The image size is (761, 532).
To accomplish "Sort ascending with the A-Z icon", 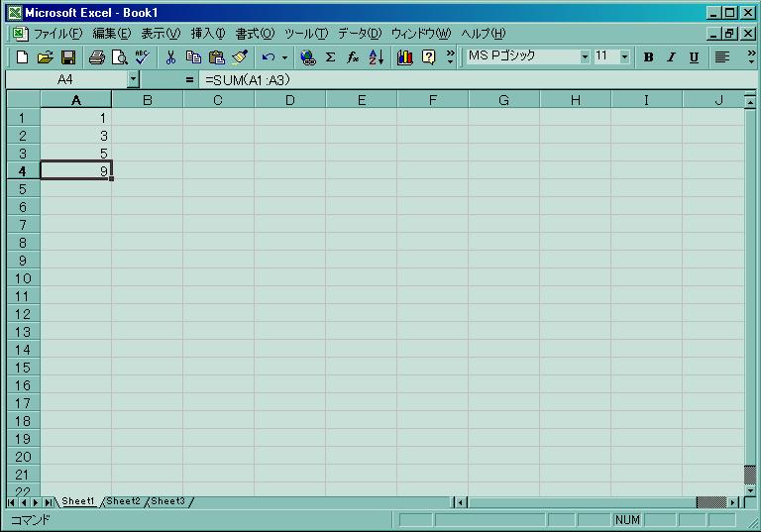I will [377, 57].
